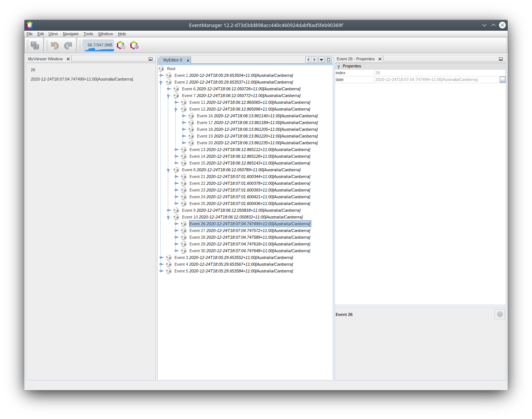Click the help icon in description area
Screen dimensions: 532x419
499,314
